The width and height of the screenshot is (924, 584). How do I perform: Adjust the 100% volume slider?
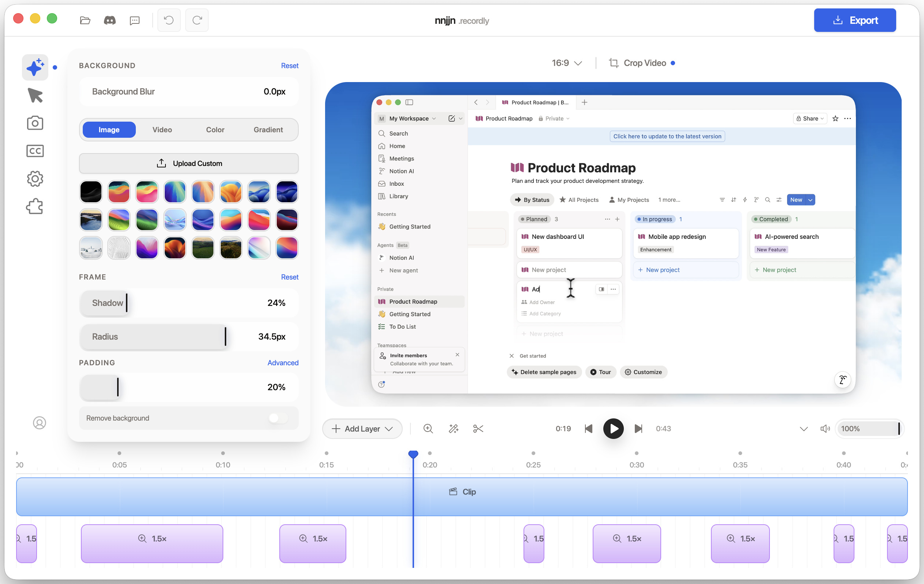tap(869, 429)
